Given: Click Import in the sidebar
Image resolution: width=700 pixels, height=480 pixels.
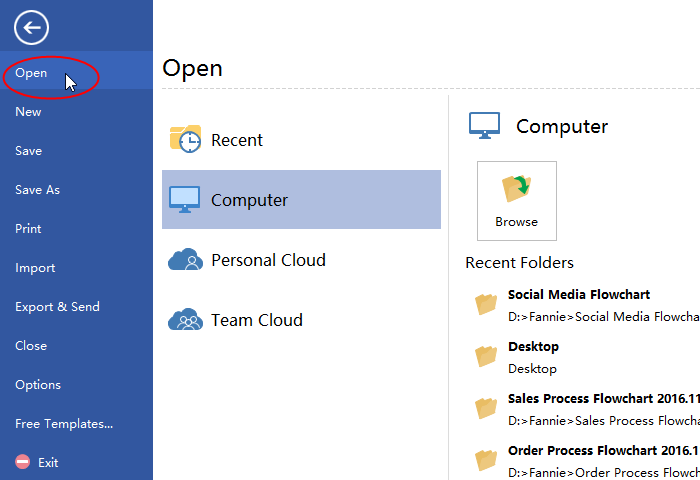Looking at the screenshot, I should point(35,268).
